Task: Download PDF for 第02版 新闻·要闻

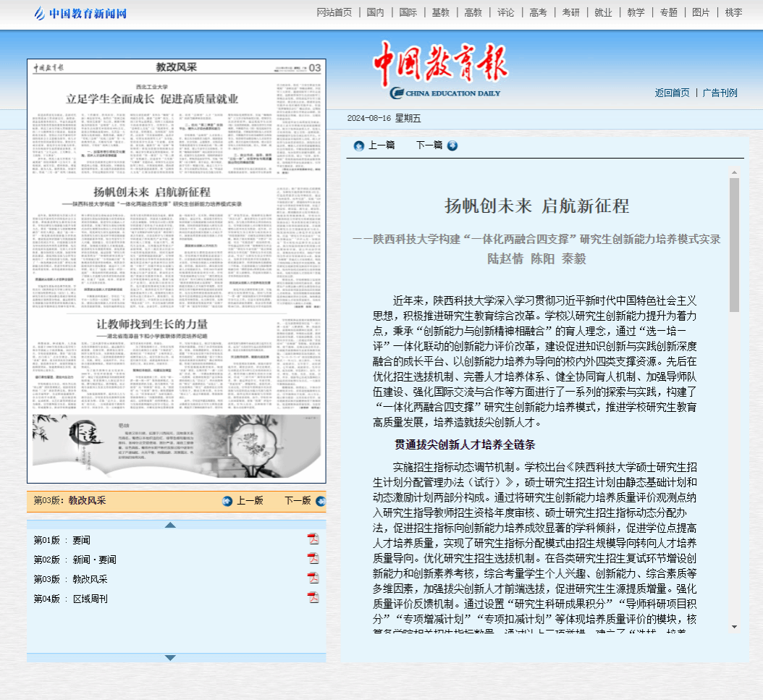Action: tap(313, 558)
